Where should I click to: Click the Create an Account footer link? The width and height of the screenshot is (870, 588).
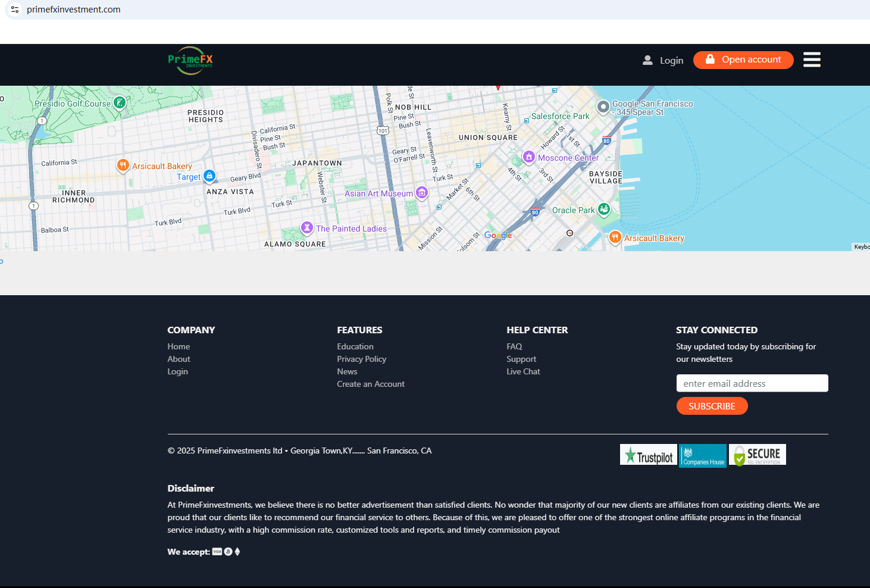(x=370, y=384)
